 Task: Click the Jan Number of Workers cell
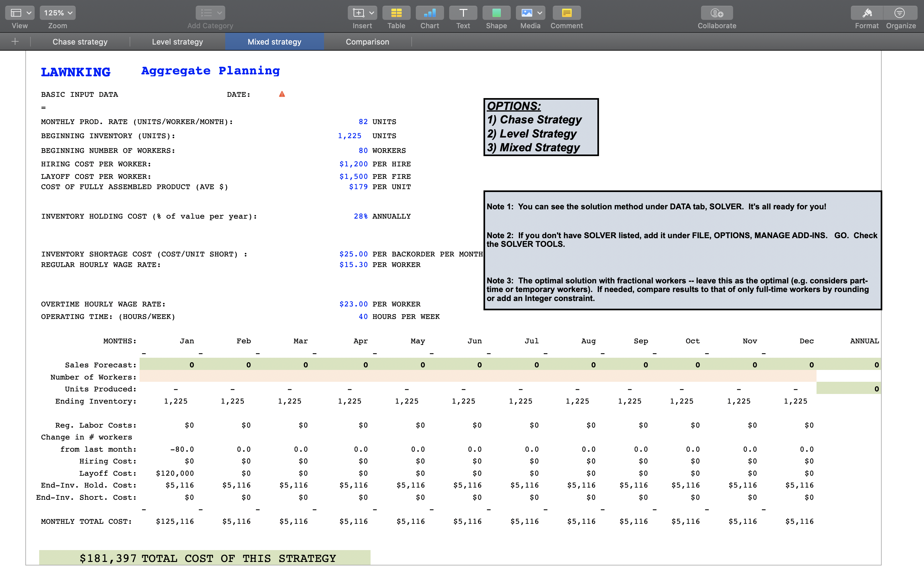pos(168,377)
